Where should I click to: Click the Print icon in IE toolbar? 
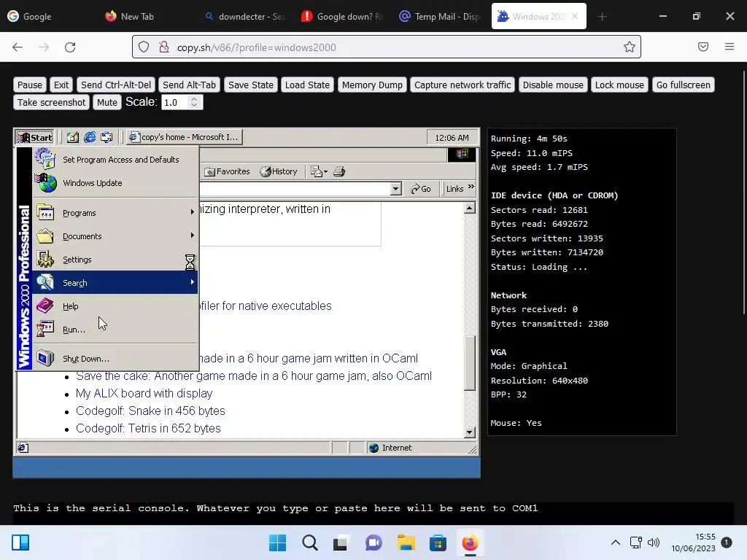click(x=338, y=171)
